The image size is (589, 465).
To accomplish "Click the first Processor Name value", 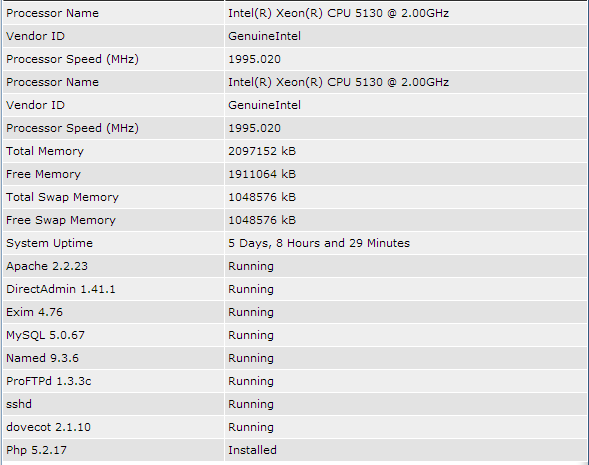I will [338, 14].
